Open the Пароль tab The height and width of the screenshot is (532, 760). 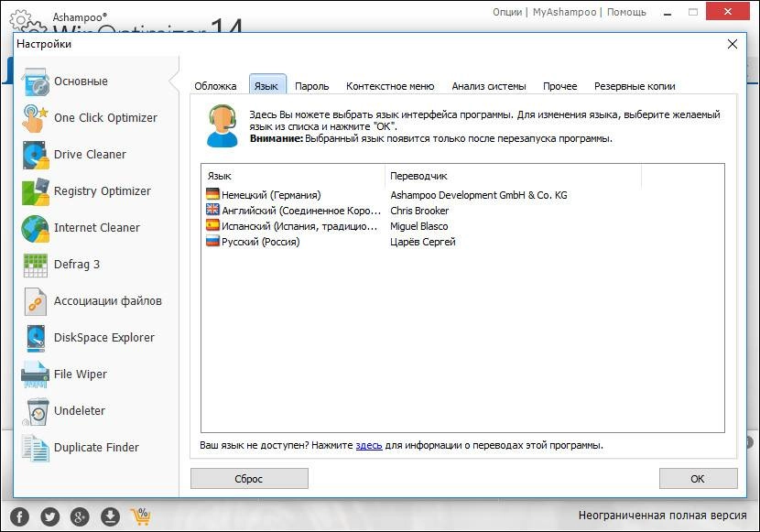(311, 86)
